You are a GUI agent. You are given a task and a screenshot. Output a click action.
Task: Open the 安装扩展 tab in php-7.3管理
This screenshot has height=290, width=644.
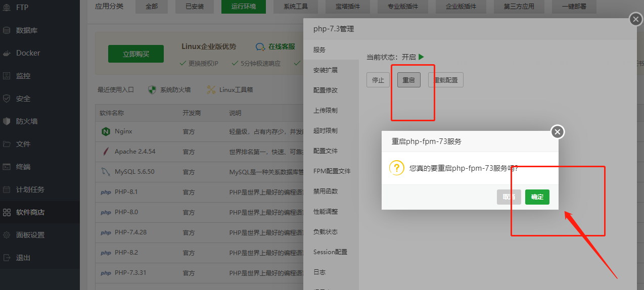click(x=331, y=70)
